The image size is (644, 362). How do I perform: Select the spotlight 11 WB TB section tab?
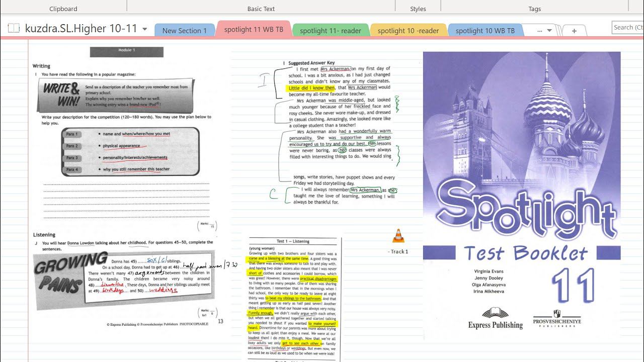pos(254,30)
